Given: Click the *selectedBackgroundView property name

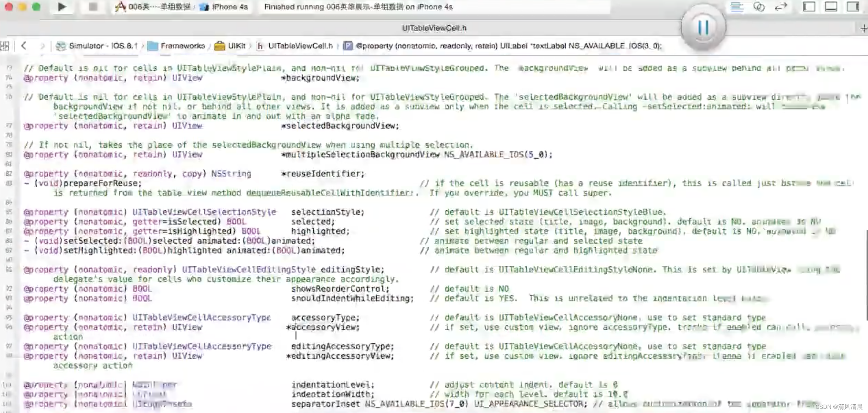Looking at the screenshot, I should (x=340, y=126).
